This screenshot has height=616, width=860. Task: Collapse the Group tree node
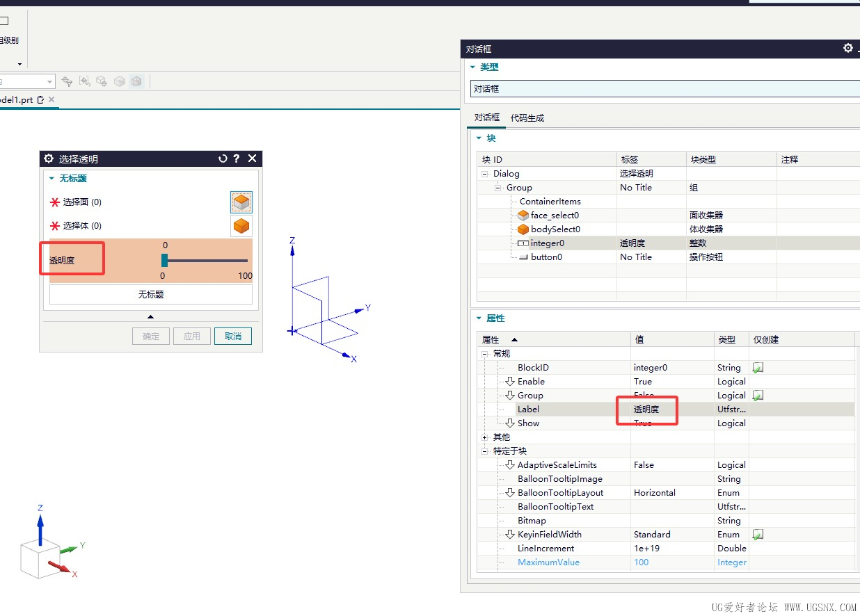pos(499,188)
